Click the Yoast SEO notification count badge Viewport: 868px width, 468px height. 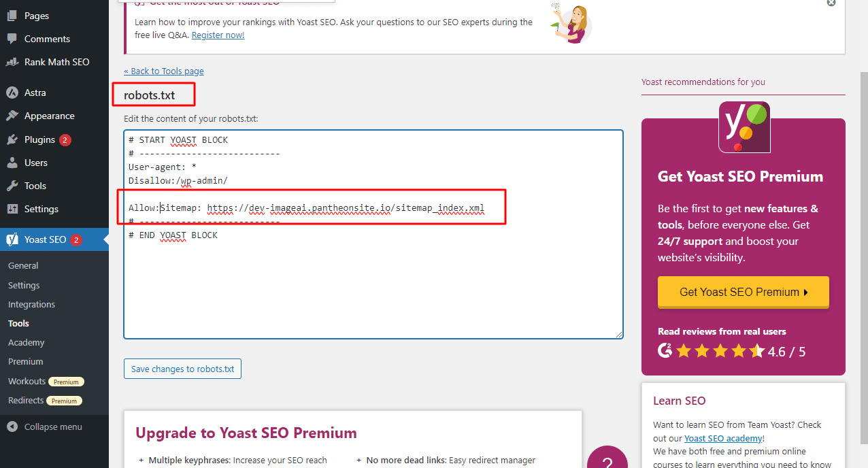pyautogui.click(x=76, y=239)
